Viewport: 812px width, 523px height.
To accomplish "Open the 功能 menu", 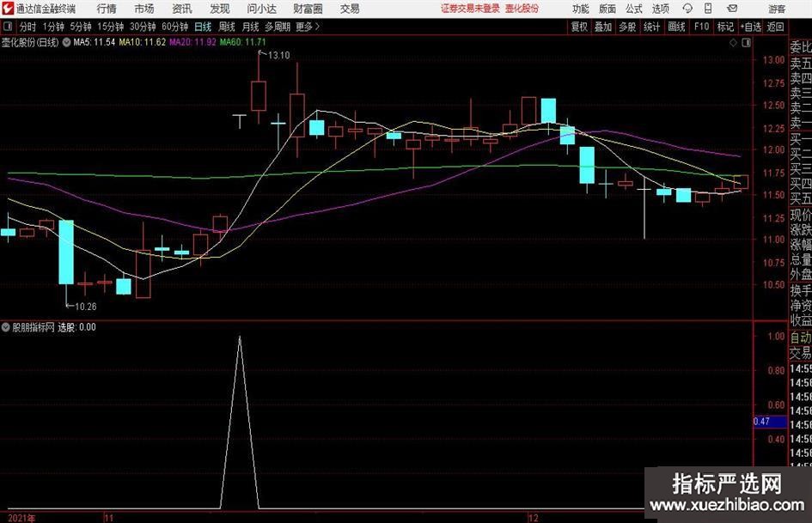I will (581, 9).
